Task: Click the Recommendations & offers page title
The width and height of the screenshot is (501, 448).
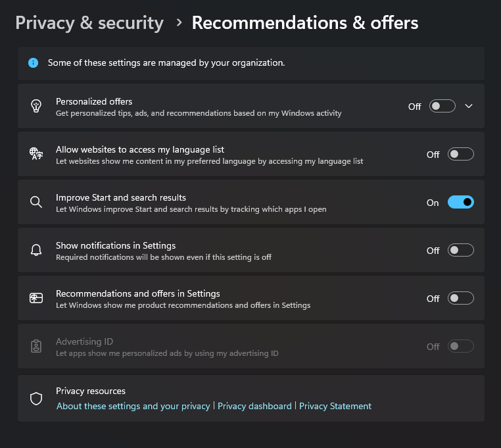Action: pos(305,23)
